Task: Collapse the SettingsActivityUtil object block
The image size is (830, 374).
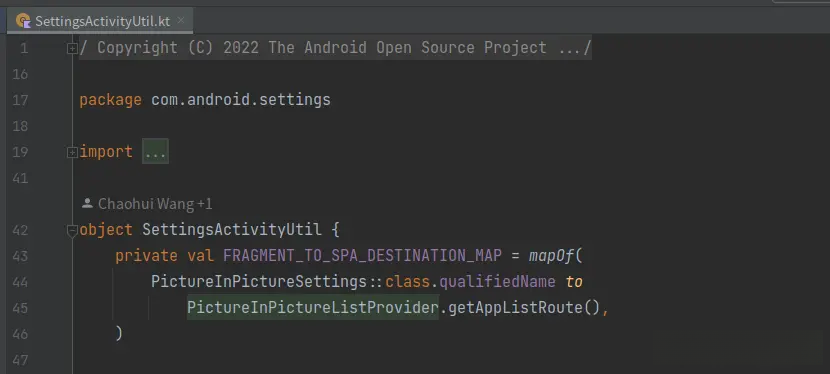Action: coord(72,230)
